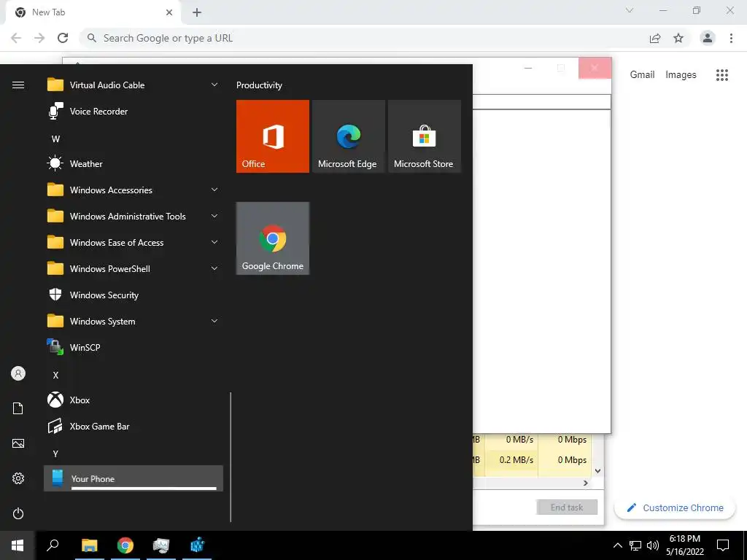Image resolution: width=747 pixels, height=560 pixels.
Task: Click the Start menu hamburger expand icon
Action: tap(18, 85)
